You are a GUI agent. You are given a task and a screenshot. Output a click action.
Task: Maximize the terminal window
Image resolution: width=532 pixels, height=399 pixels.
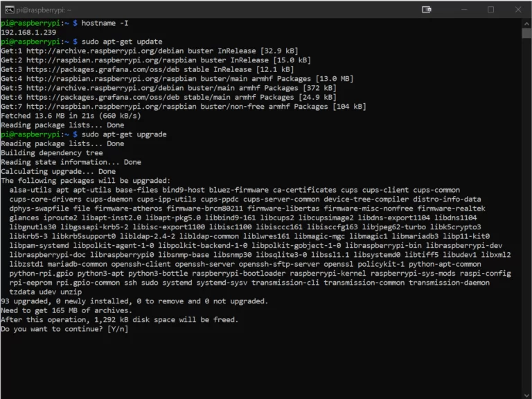(x=490, y=10)
